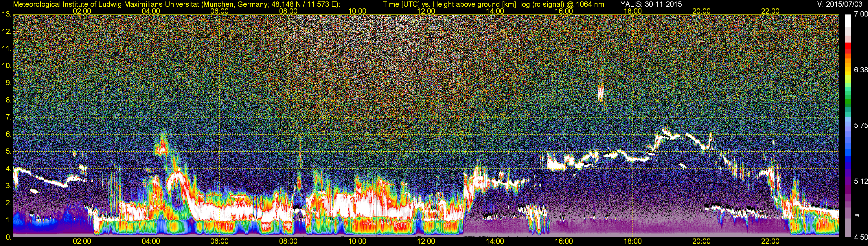868x246 pixels.
Task: Click the color scale value 5.75
Action: click(x=860, y=125)
